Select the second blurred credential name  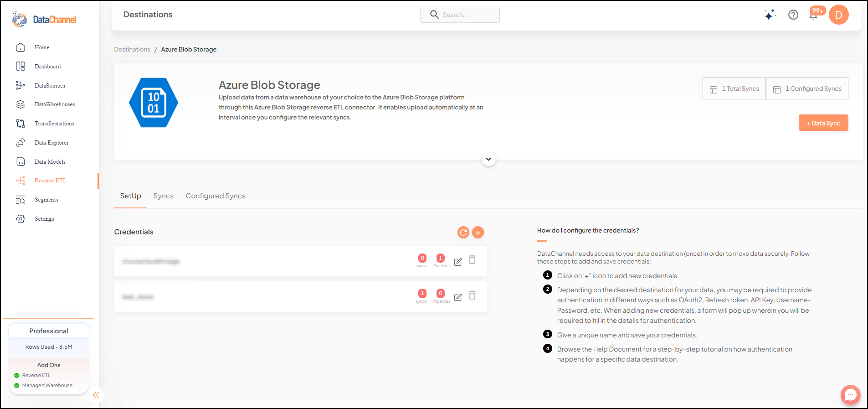click(138, 297)
